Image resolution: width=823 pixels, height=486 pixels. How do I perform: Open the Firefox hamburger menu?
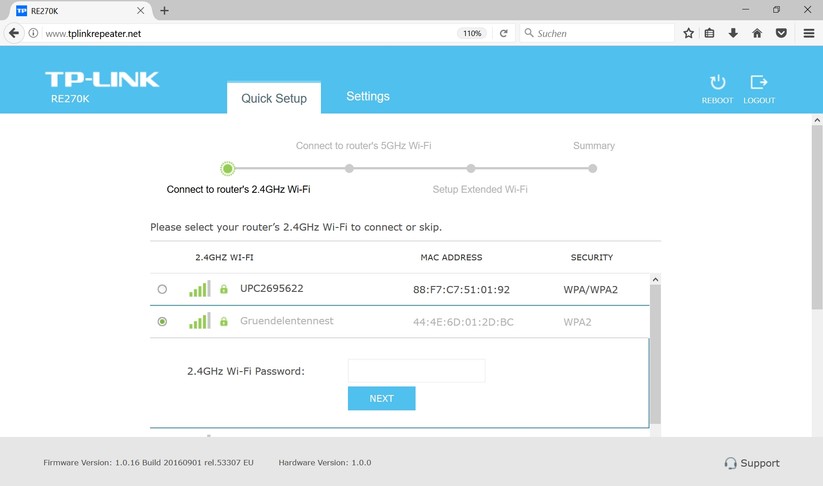point(809,33)
